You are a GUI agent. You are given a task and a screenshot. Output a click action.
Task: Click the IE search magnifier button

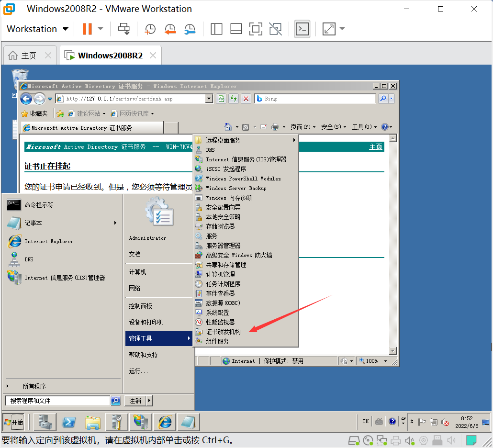click(382, 99)
